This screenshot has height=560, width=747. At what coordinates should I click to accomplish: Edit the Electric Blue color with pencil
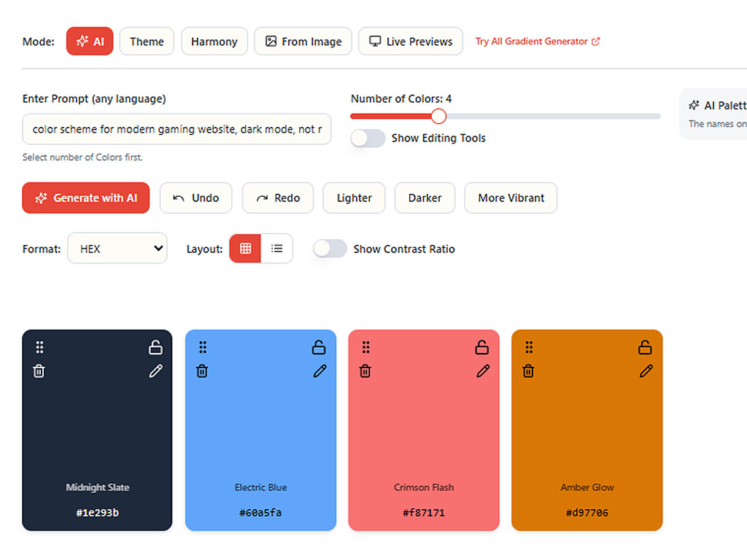[320, 371]
